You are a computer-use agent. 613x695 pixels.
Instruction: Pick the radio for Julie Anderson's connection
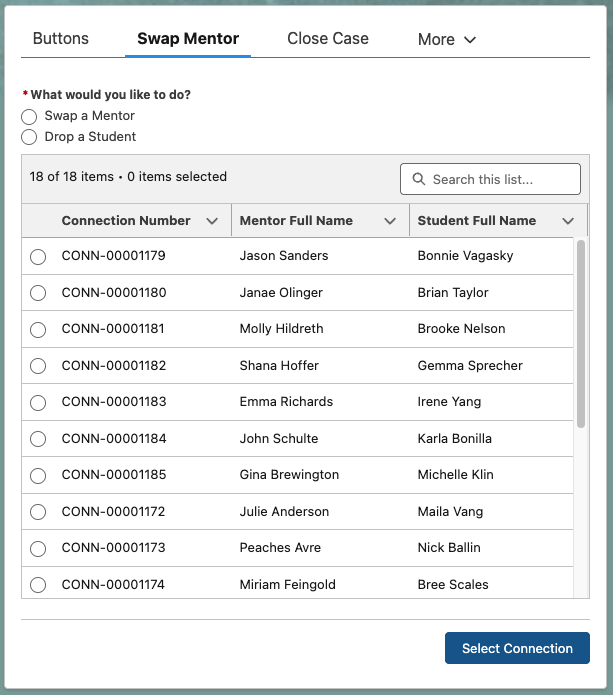(x=38, y=512)
